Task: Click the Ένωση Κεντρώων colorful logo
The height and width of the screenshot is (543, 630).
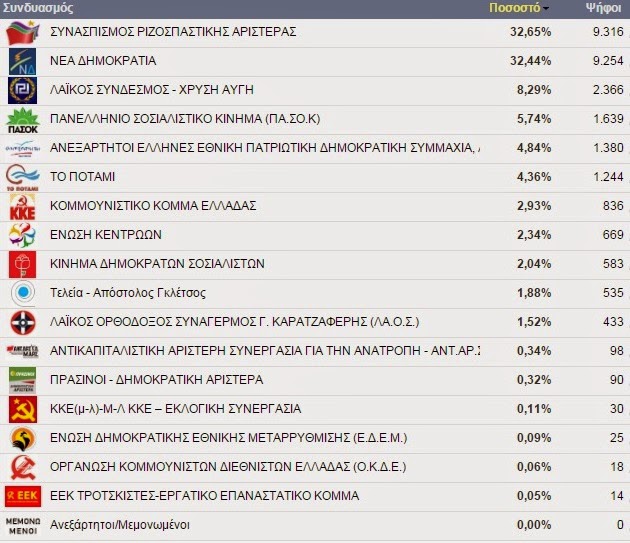Action: pos(22,236)
